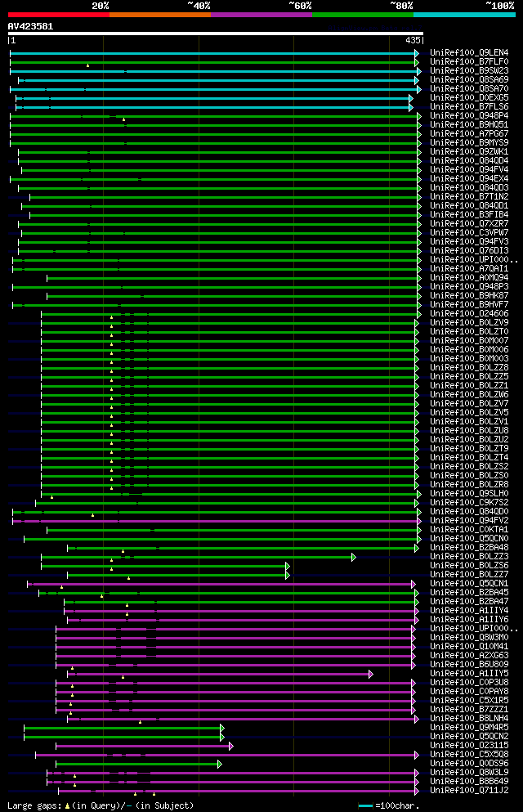The height and width of the screenshot is (812, 523).
Task: Select hit UniRef100_C0KTA1
Action: pos(469,530)
